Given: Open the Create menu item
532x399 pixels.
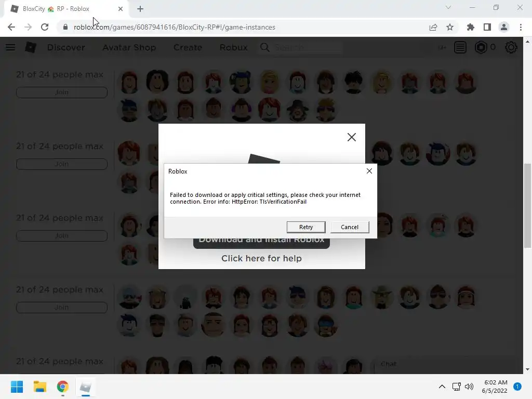Looking at the screenshot, I should coord(188,47).
